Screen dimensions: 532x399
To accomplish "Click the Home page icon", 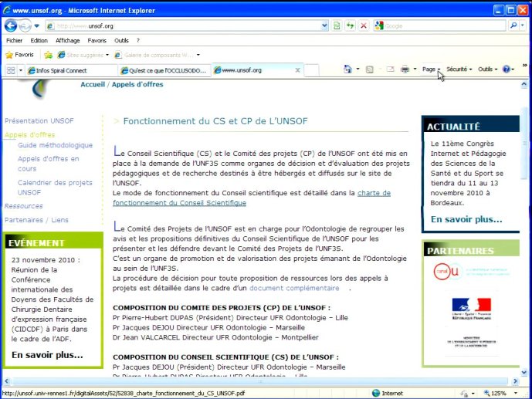I will tap(347, 69).
